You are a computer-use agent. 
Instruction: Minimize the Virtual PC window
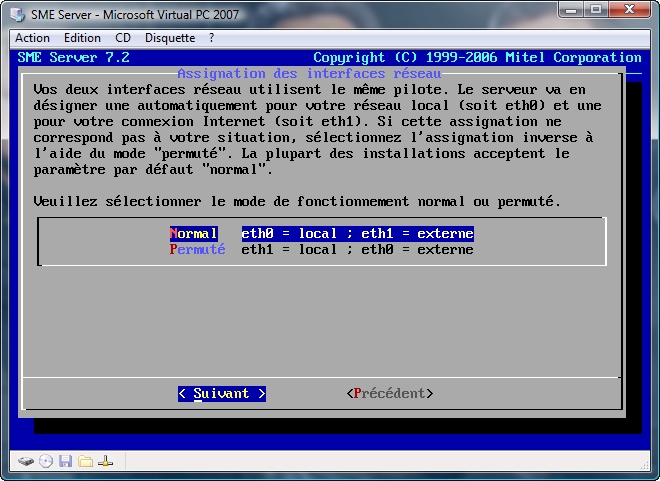point(571,9)
